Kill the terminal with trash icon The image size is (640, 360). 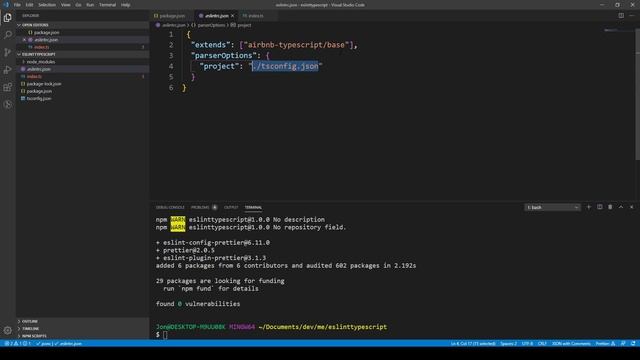pos(610,207)
